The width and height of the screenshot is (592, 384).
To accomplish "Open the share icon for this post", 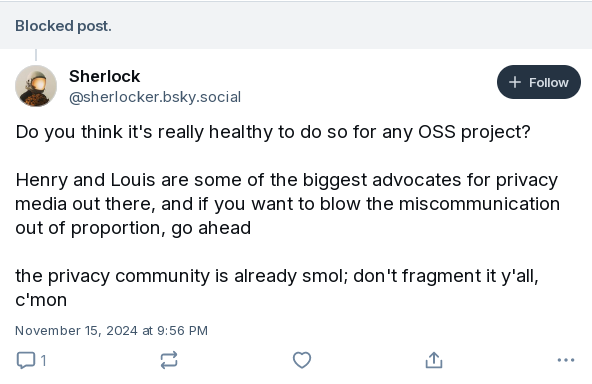I will pyautogui.click(x=434, y=360).
